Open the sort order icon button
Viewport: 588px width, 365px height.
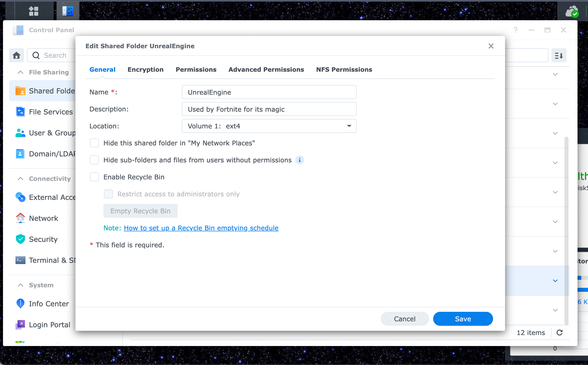[559, 55]
